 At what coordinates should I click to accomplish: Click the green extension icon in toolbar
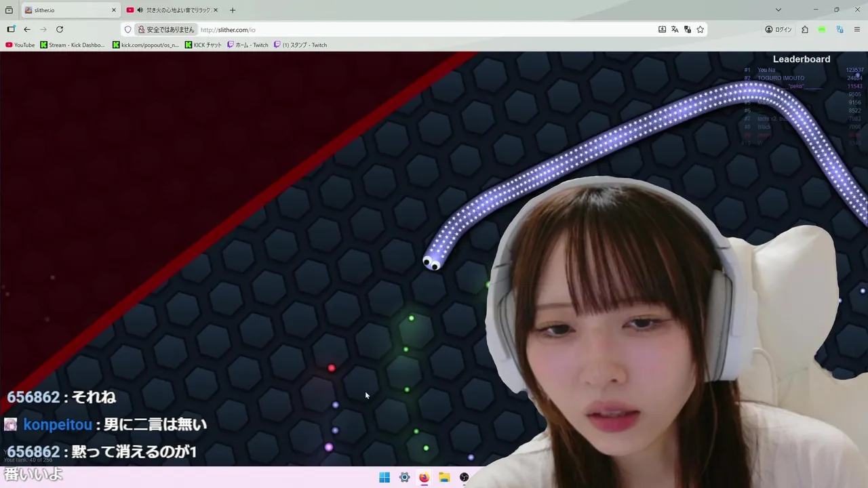coord(822,30)
